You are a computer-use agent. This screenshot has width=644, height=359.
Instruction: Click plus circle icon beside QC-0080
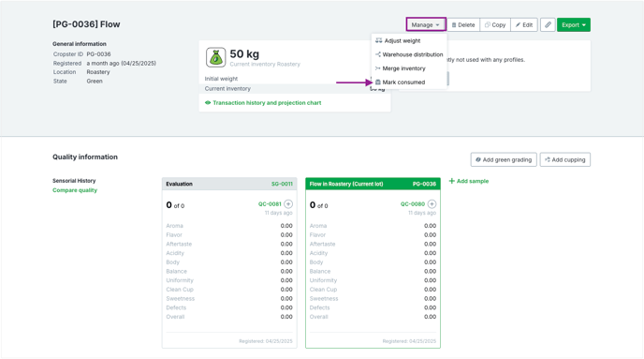click(432, 204)
